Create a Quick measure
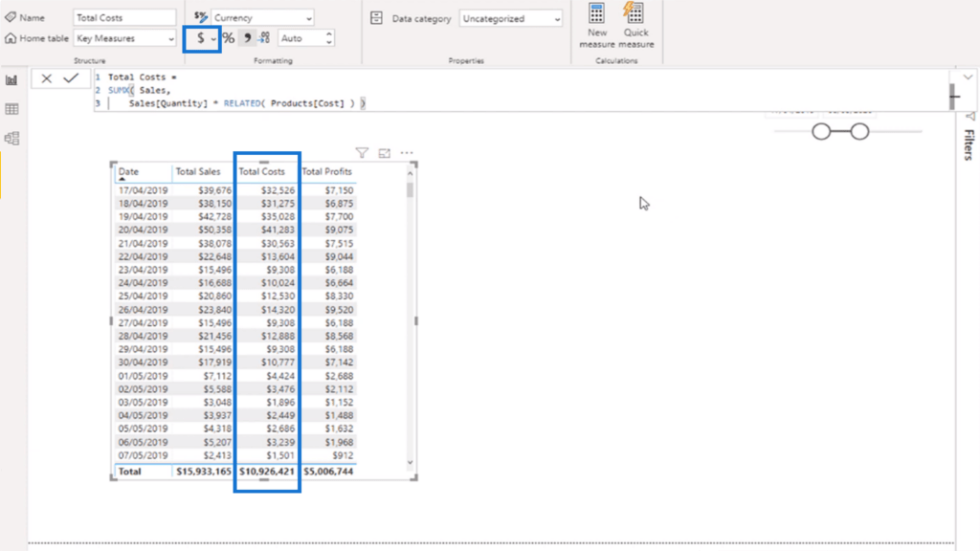This screenshot has height=551, width=980. (636, 26)
